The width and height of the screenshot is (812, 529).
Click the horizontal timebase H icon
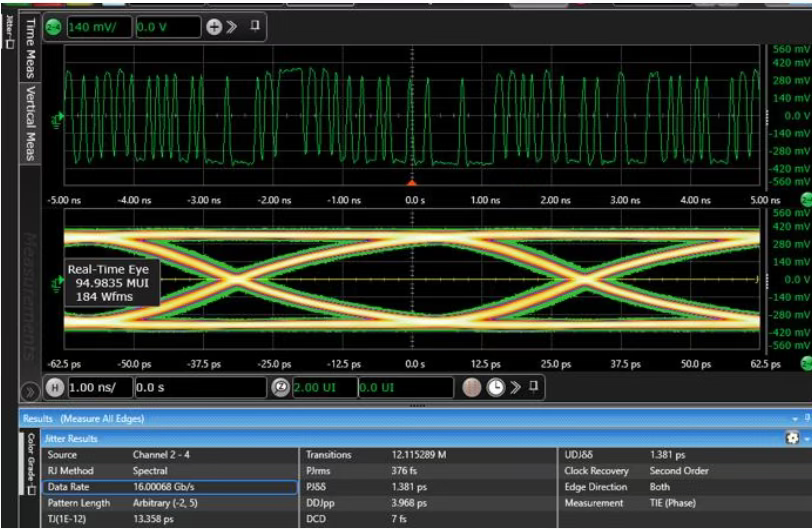click(x=56, y=387)
